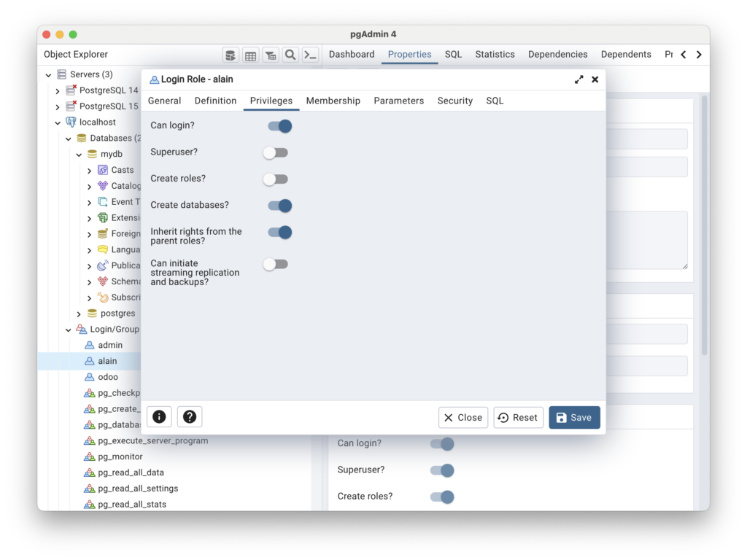Collapse the Servers tree node

pos(48,75)
